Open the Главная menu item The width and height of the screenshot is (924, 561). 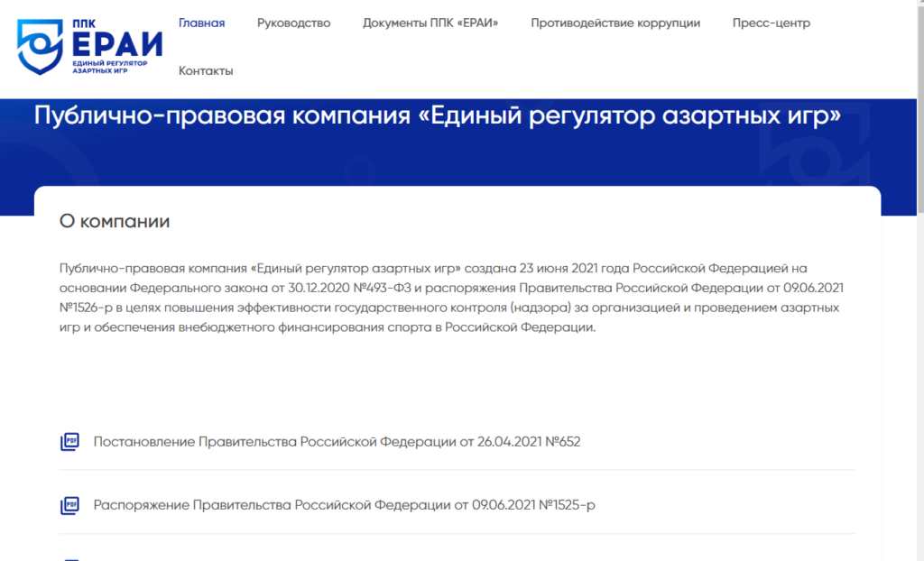[201, 23]
